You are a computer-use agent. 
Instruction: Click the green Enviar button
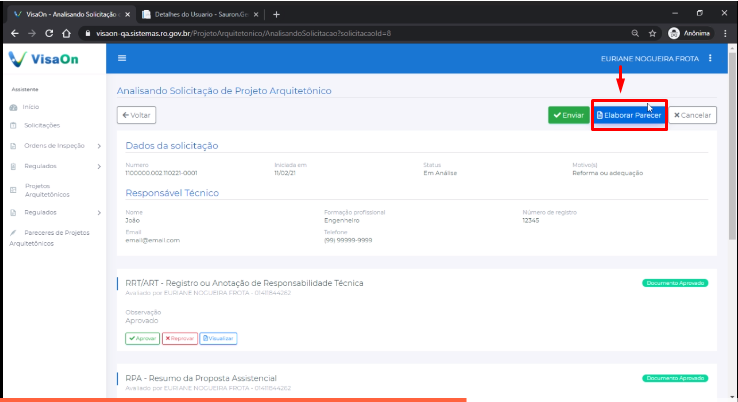[569, 115]
